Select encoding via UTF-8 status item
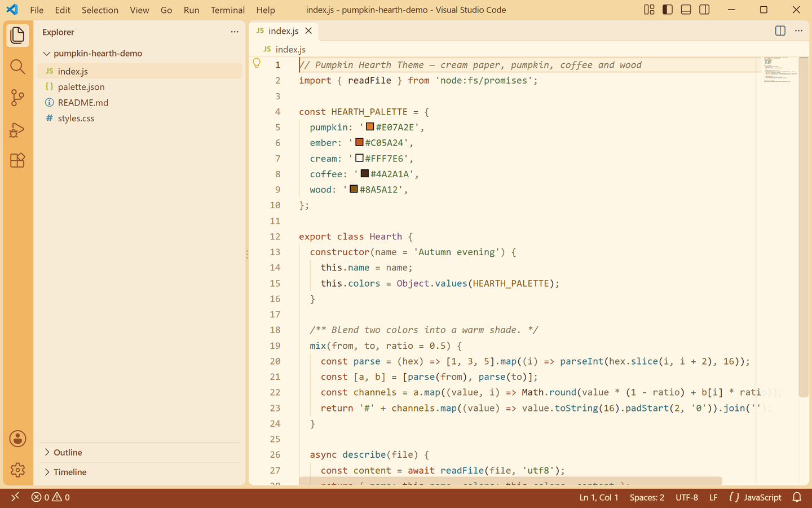This screenshot has height=508, width=812. tap(687, 497)
